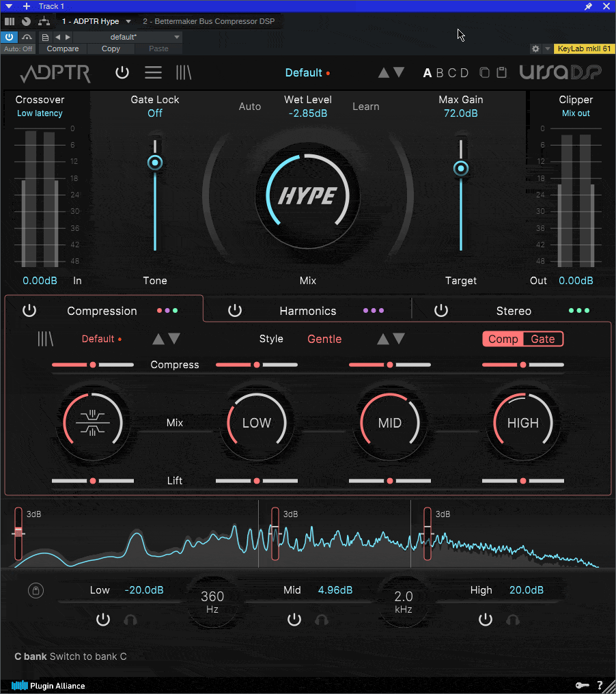Open the hamburger menu beside the ADPTR logo
Screen dimensions: 616x694
coord(153,72)
